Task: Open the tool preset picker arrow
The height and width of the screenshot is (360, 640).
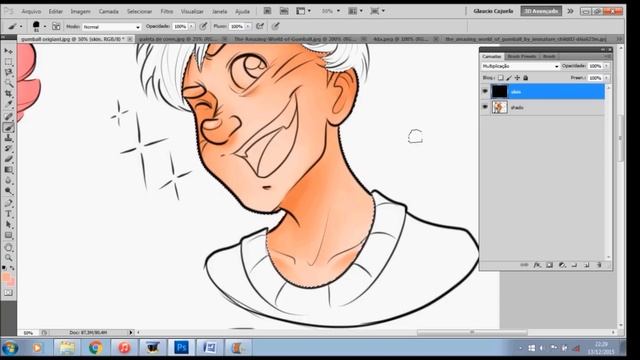Action: coord(21,27)
